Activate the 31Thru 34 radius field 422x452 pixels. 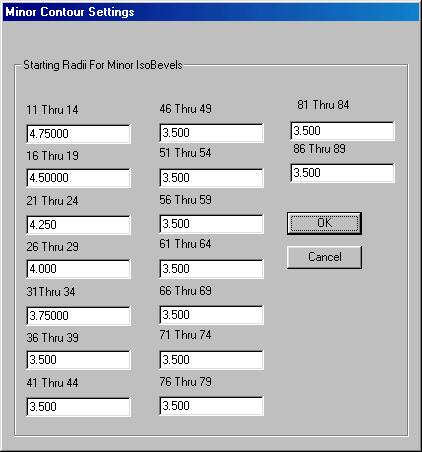[x=78, y=316]
